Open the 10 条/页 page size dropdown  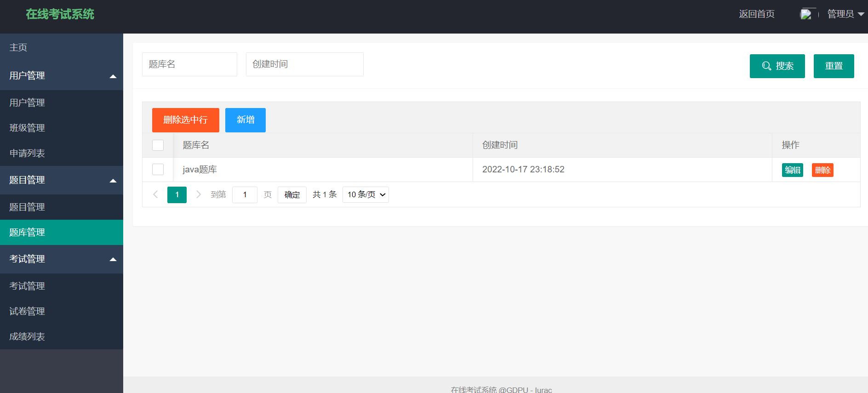tap(365, 195)
